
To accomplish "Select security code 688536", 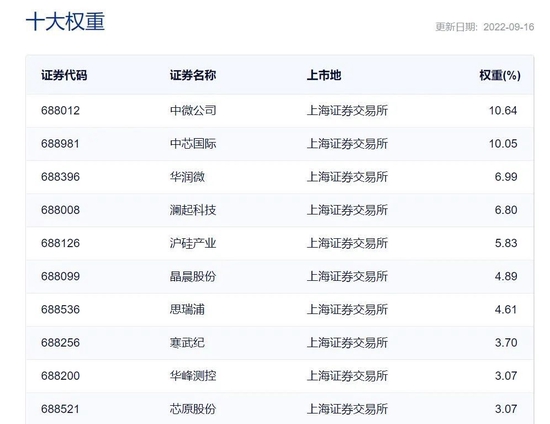I will (x=60, y=309).
